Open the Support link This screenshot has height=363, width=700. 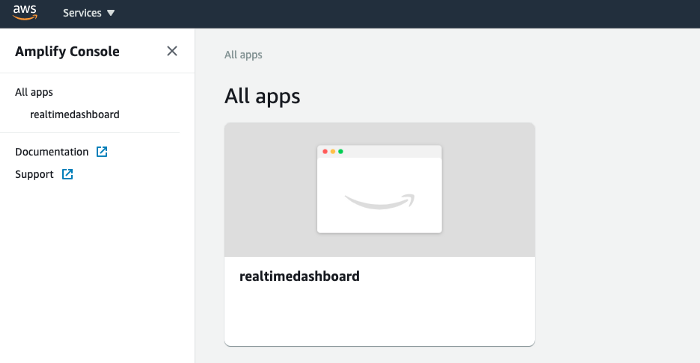[34, 174]
